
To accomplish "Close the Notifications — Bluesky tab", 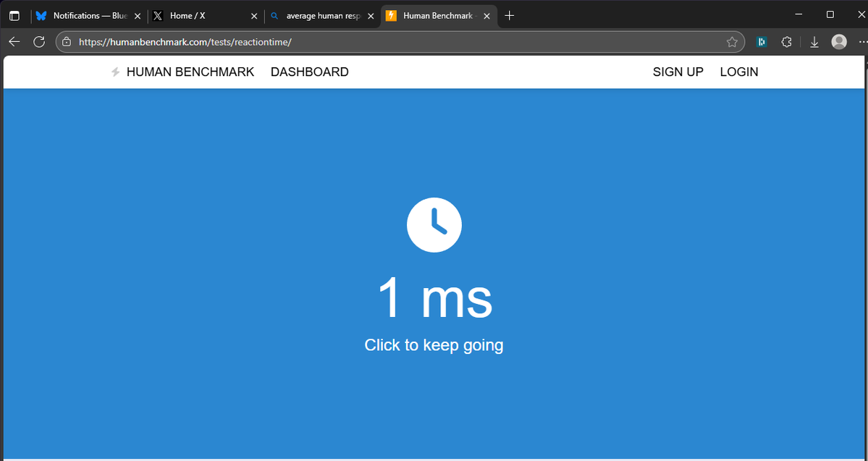I will tap(138, 16).
